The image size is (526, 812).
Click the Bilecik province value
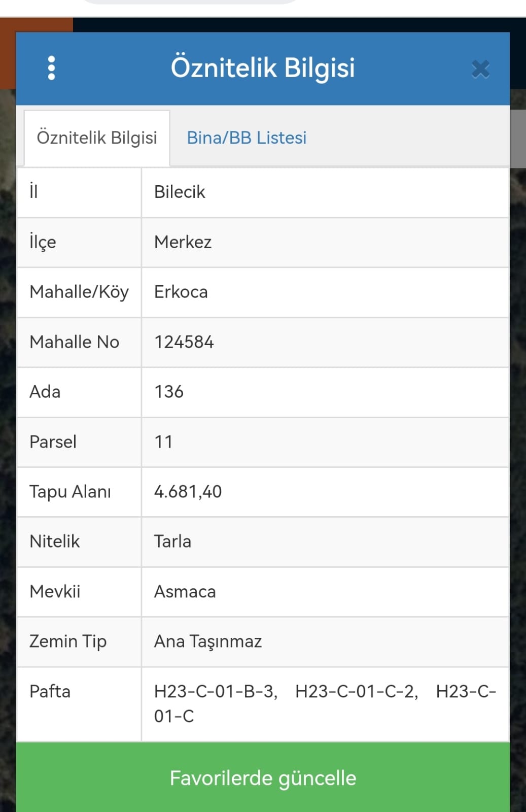coord(180,192)
